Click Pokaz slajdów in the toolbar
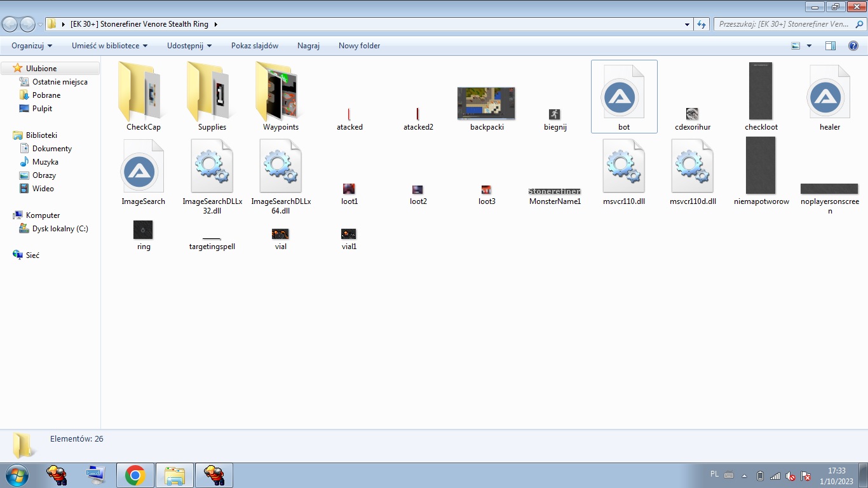868x488 pixels. pyautogui.click(x=255, y=46)
